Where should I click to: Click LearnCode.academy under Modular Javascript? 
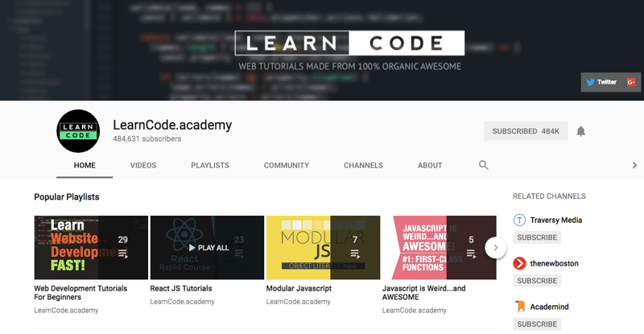[298, 302]
